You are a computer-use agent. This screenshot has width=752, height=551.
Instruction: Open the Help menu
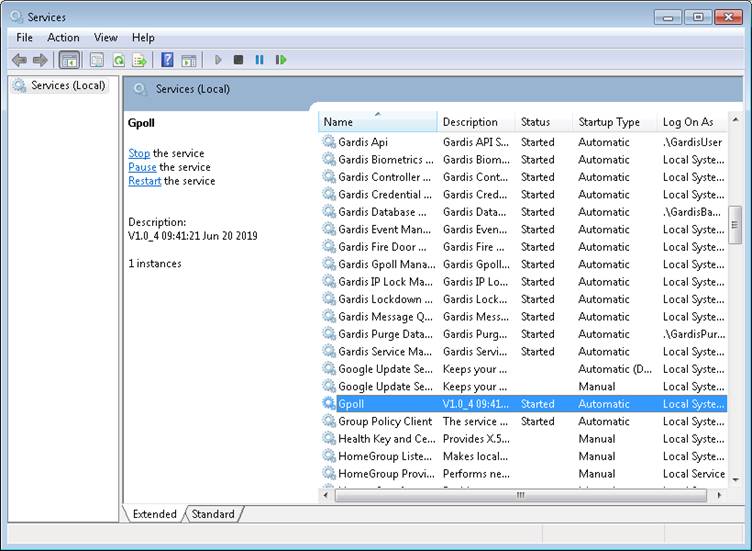(x=143, y=37)
